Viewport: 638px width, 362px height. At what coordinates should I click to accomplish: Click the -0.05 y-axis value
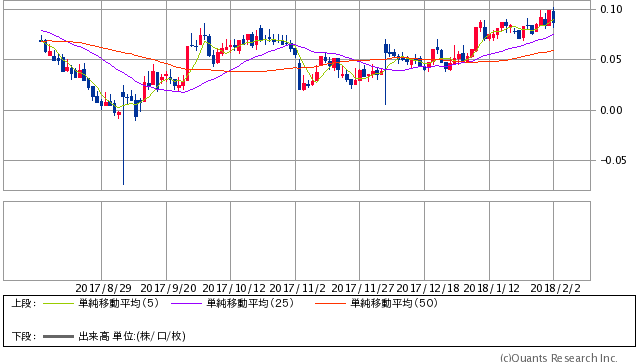[614, 160]
